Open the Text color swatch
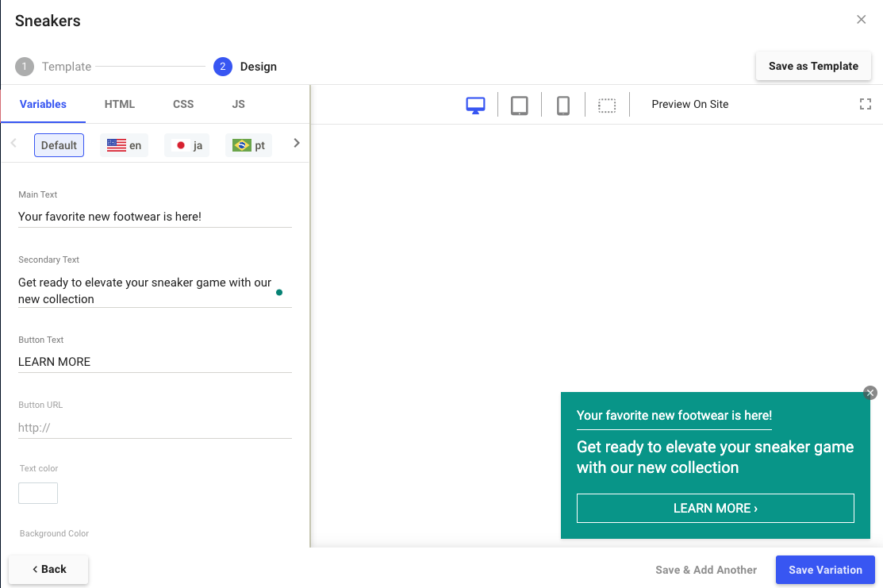Viewport: 883px width, 588px height. click(x=38, y=493)
